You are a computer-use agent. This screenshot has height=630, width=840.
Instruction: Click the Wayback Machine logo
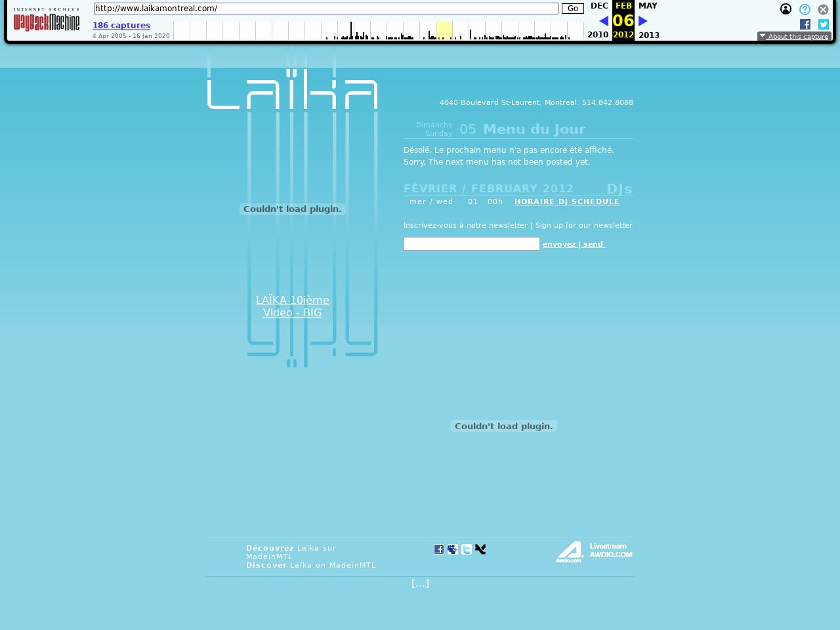(x=46, y=20)
